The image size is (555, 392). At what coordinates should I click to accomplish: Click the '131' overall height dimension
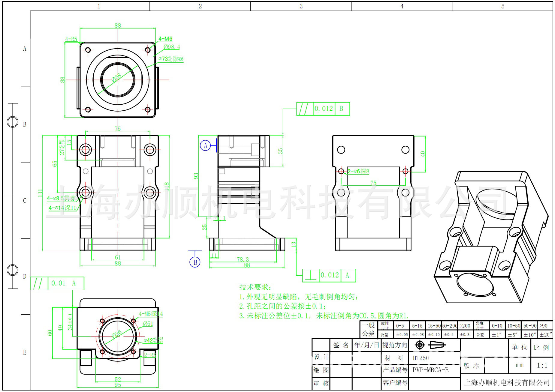40,193
